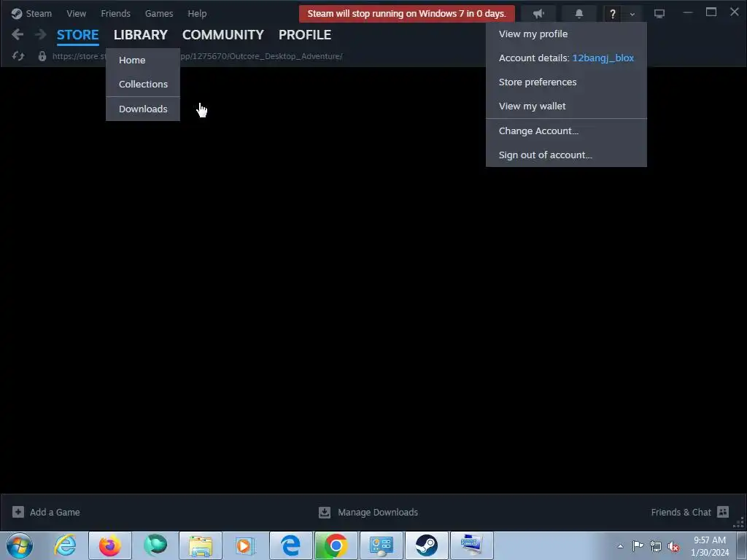
Task: Open Windows Media Player in taskbar
Action: [245, 545]
